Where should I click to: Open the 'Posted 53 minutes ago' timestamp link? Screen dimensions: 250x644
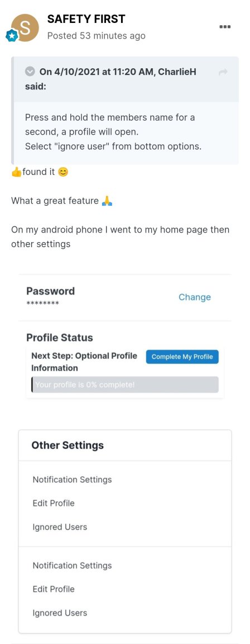coord(97,36)
